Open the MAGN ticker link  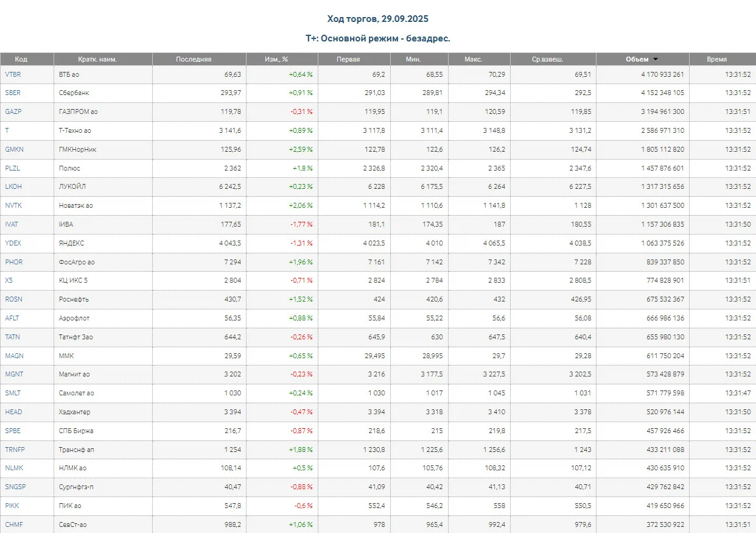click(14, 356)
